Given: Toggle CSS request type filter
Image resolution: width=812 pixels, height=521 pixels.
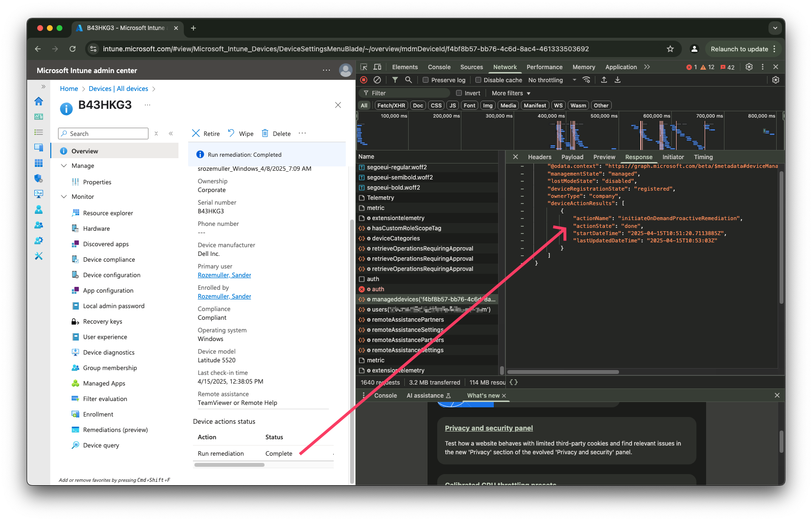Looking at the screenshot, I should click(x=436, y=105).
